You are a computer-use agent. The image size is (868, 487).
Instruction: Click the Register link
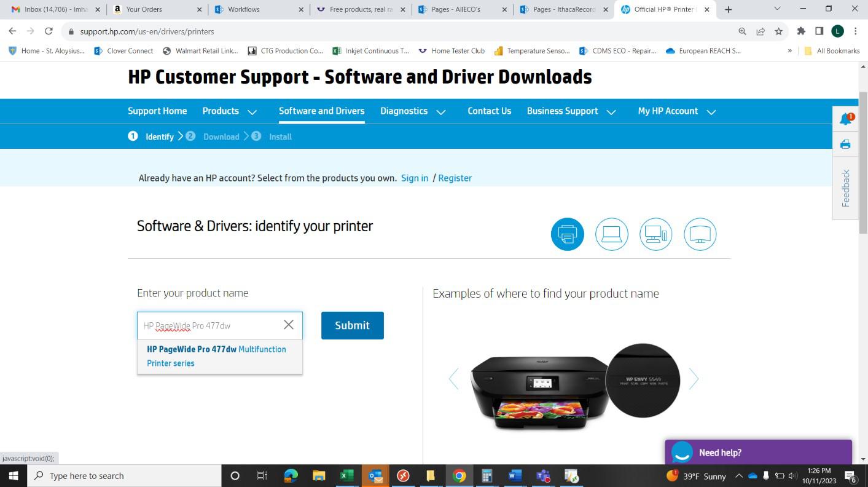pos(455,178)
